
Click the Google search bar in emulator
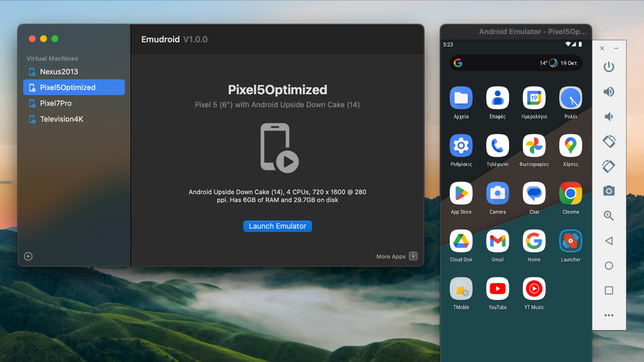tap(516, 63)
